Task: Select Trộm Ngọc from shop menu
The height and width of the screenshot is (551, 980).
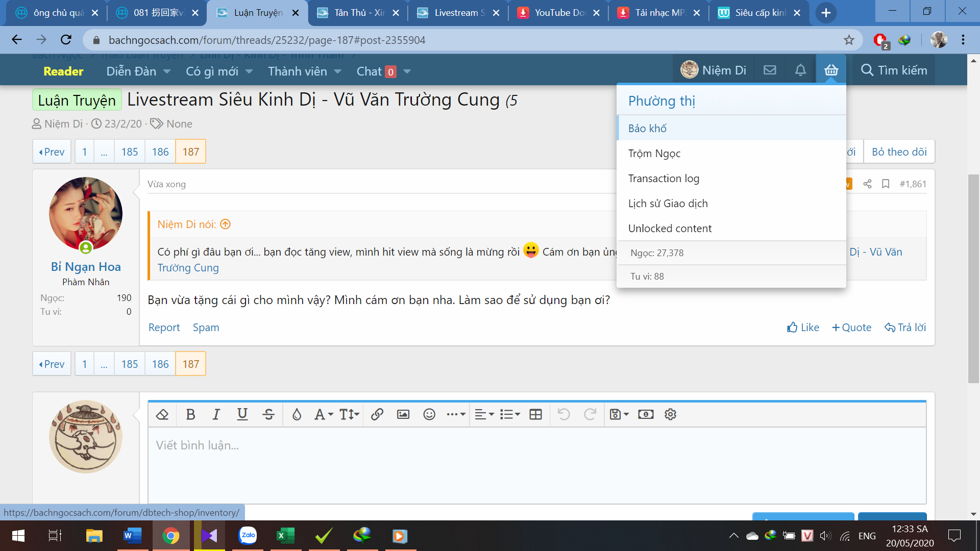Action: (654, 153)
